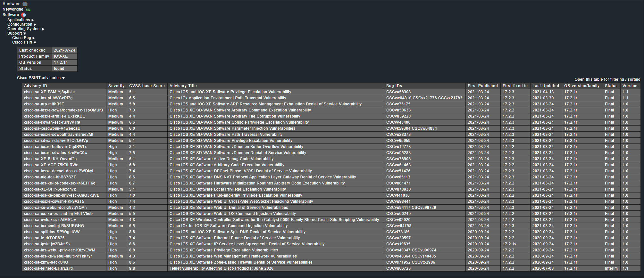Click the Advisory ID column header

pyautogui.click(x=64, y=86)
